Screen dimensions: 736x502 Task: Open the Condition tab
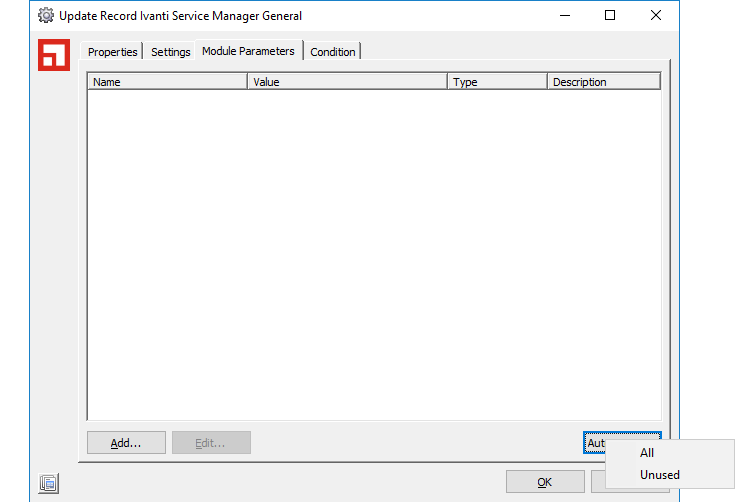click(333, 52)
